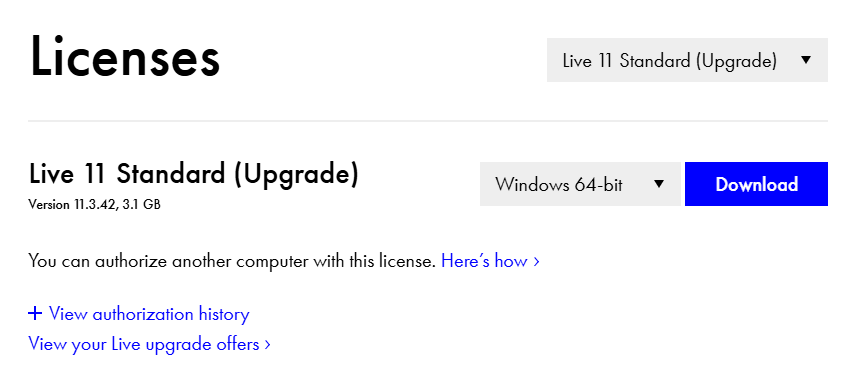Click the arrow on the Windows 64-bit dropdown
This screenshot has width=856, height=375.
coord(659,184)
